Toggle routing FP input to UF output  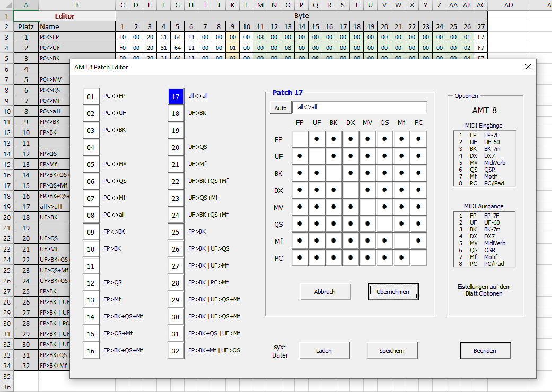coord(317,139)
